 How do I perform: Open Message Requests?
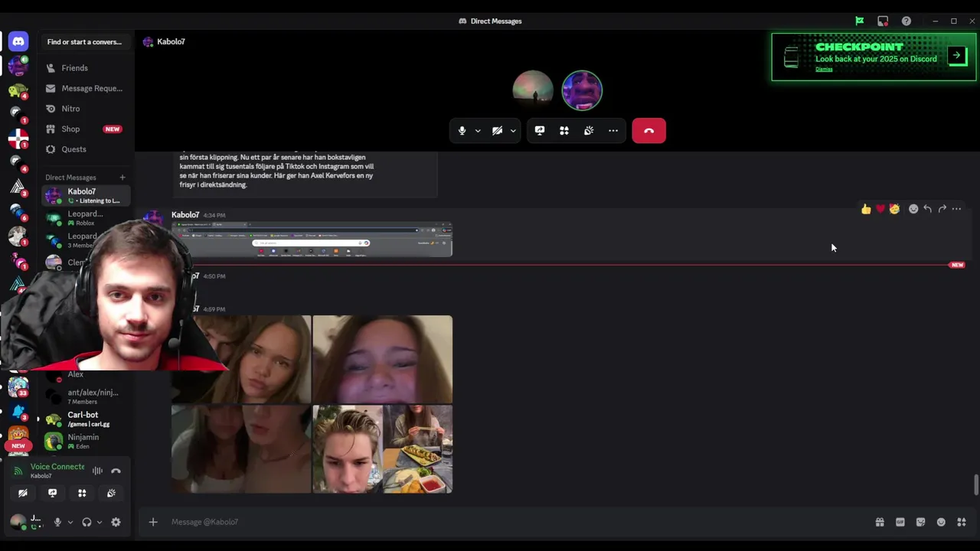[x=86, y=88]
